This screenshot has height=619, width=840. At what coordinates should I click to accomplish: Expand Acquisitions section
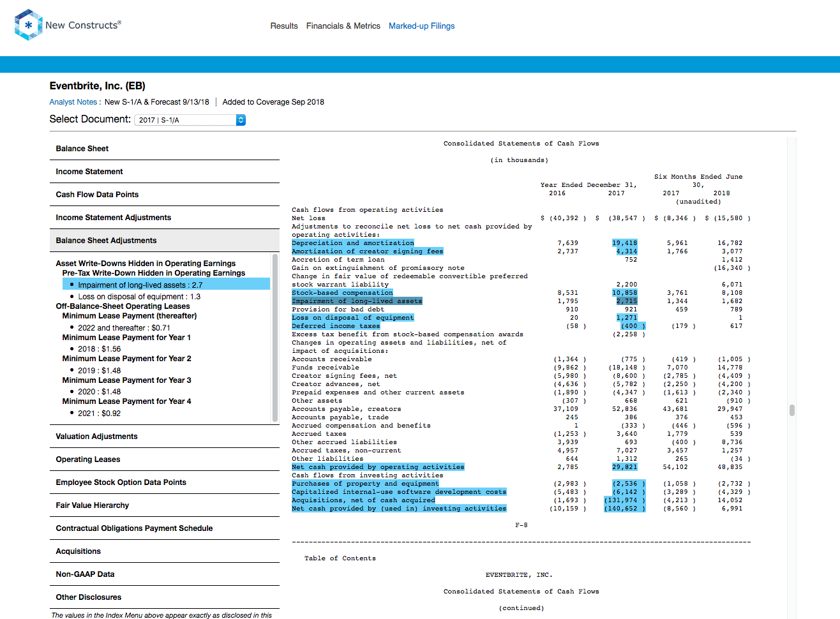pyautogui.click(x=165, y=551)
